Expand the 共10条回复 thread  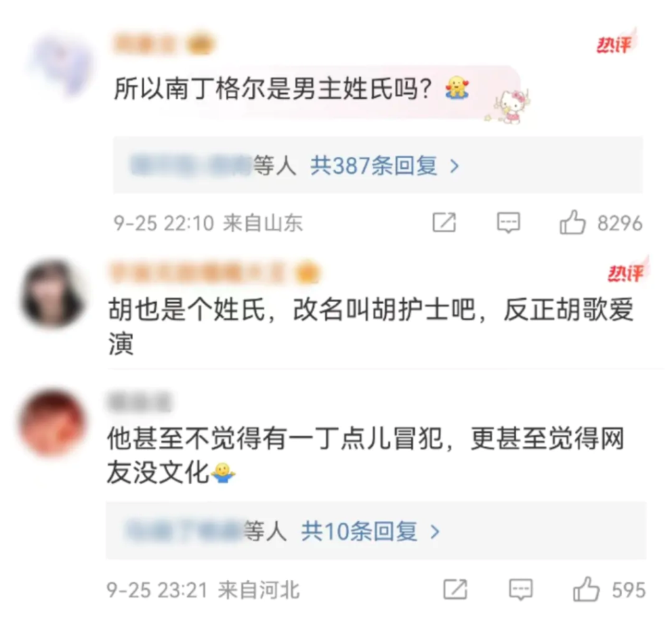[359, 531]
